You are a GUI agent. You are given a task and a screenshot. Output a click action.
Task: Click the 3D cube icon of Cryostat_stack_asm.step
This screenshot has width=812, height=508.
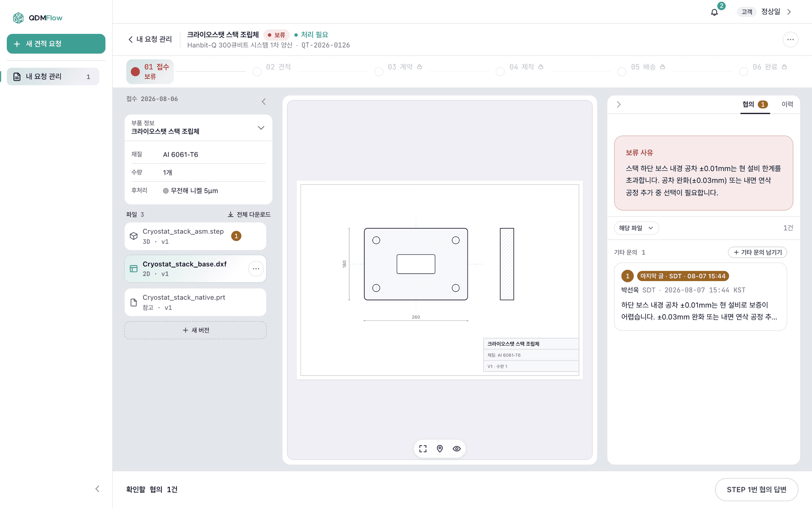click(x=134, y=236)
